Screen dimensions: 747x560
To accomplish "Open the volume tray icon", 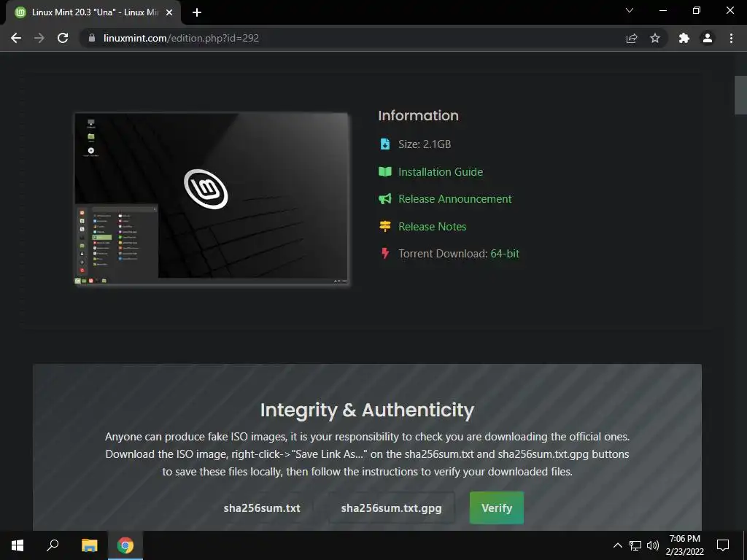I will click(x=653, y=545).
